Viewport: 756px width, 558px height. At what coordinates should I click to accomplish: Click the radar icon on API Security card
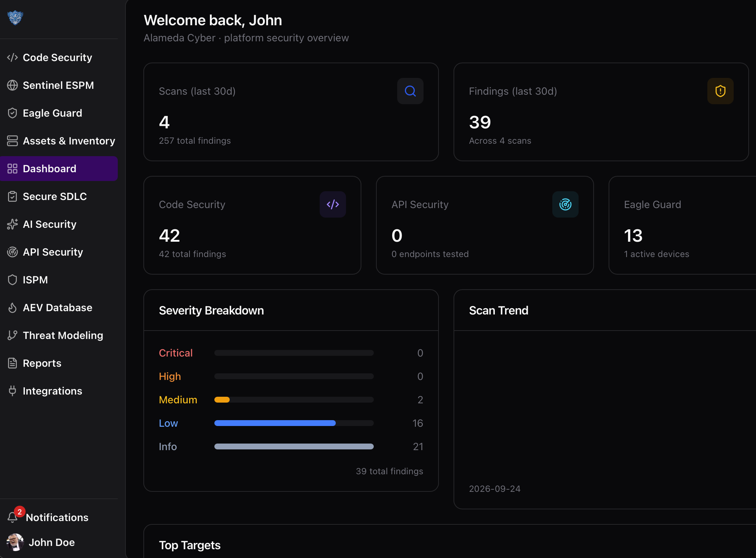565,204
